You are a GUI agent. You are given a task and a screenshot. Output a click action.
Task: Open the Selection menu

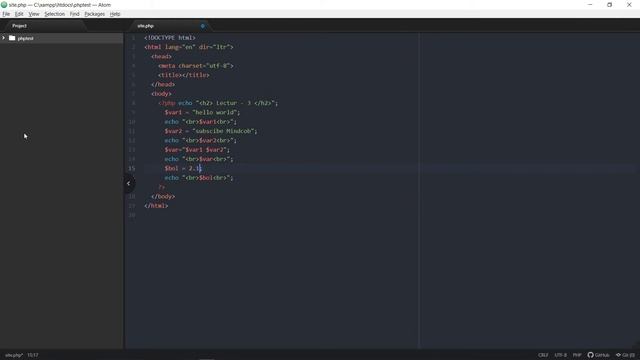pyautogui.click(x=55, y=14)
